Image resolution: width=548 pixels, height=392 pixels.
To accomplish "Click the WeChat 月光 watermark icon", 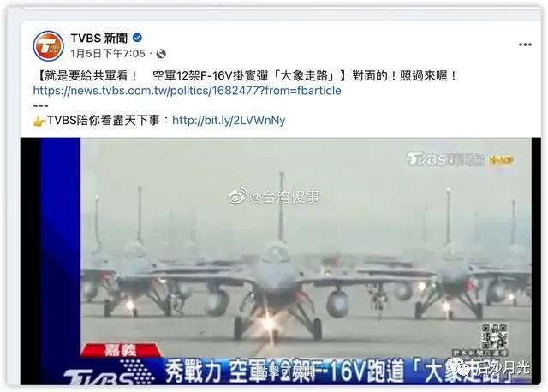I will pyautogui.click(x=461, y=368).
